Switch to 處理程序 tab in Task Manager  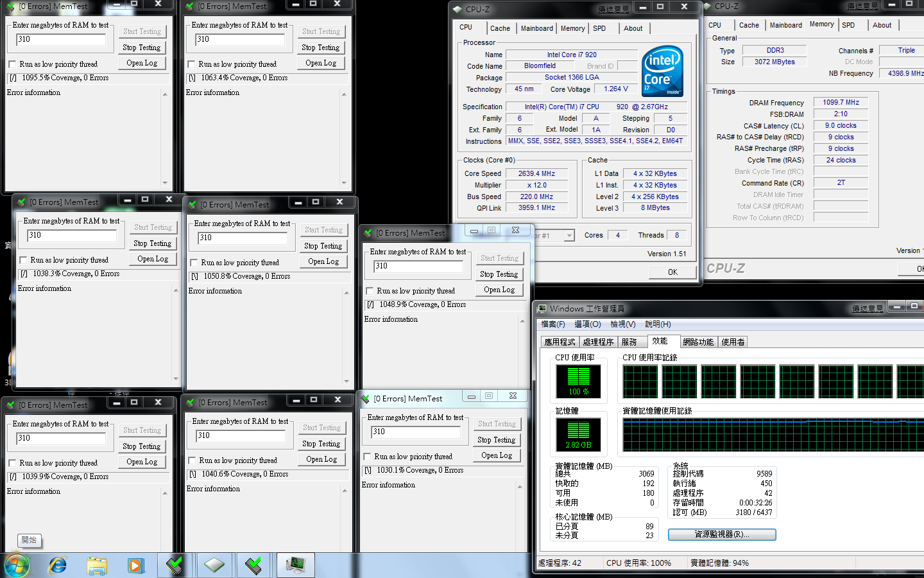[x=598, y=342]
